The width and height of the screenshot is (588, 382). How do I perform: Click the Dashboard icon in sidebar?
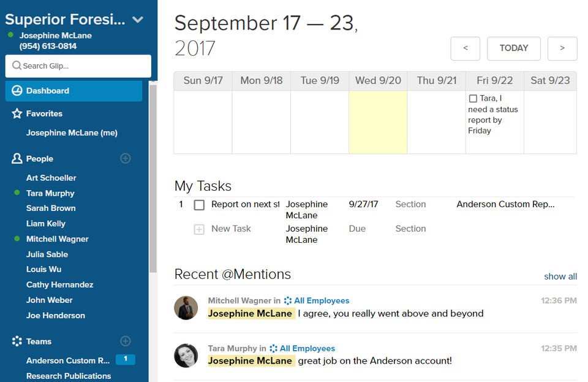coord(17,91)
